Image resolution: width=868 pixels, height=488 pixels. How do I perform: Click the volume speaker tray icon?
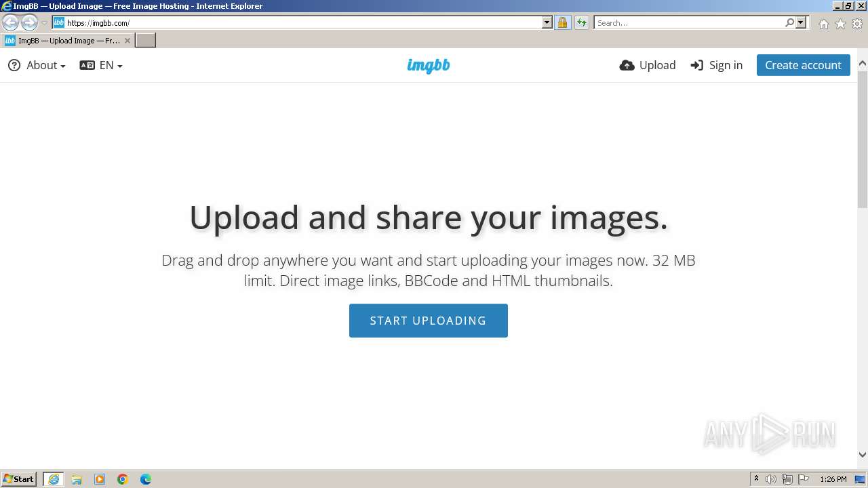(771, 479)
